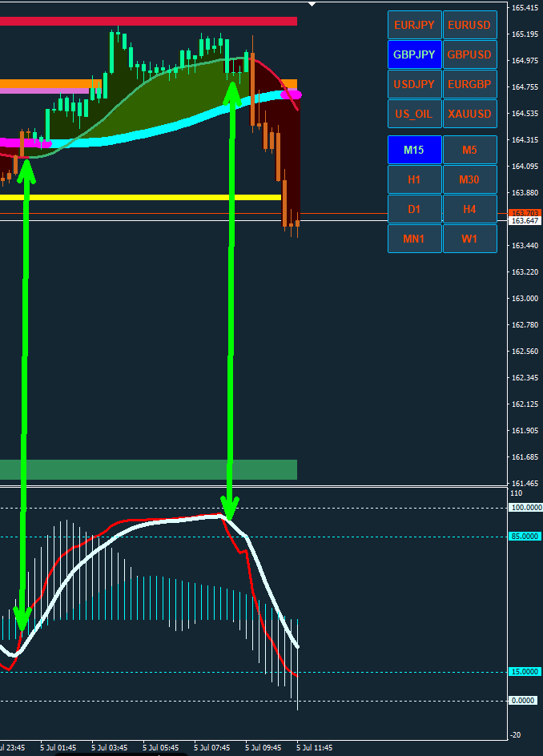Click the 5 Jul 03:45 time label

pos(110,748)
